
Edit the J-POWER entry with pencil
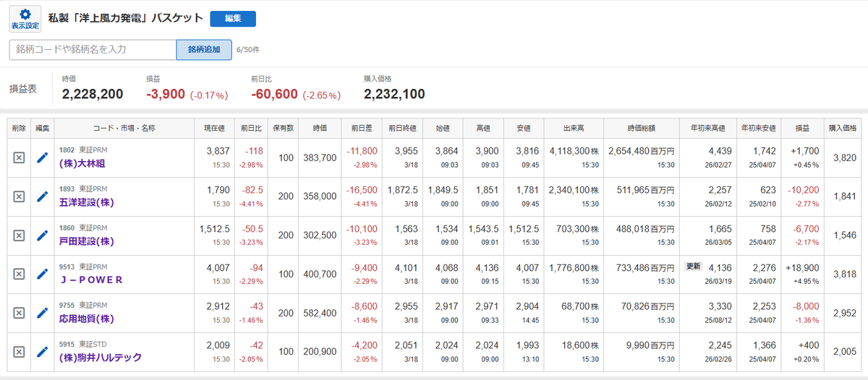point(43,274)
